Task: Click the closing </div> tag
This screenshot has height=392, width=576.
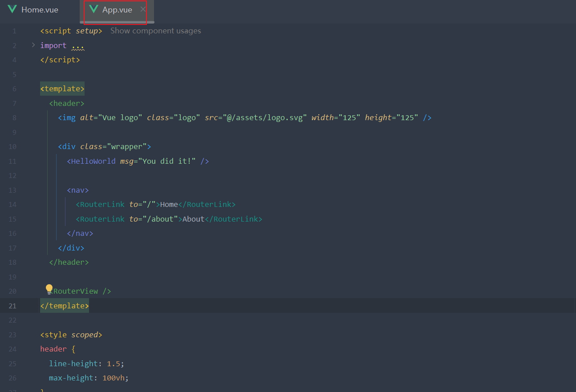Action: (71, 248)
